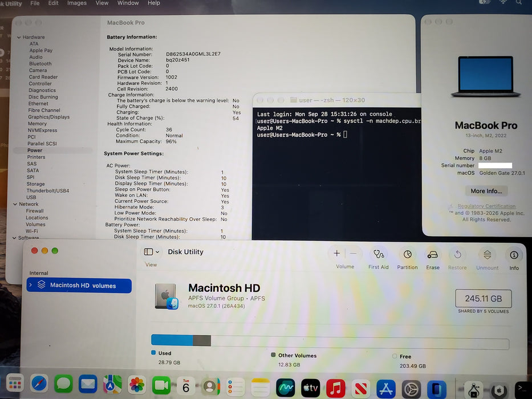Open Freeform from the Dock

(285, 388)
